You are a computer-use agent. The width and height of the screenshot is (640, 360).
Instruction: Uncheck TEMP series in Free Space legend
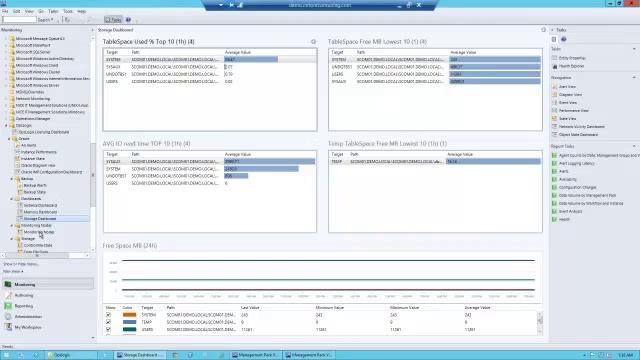pyautogui.click(x=108, y=322)
